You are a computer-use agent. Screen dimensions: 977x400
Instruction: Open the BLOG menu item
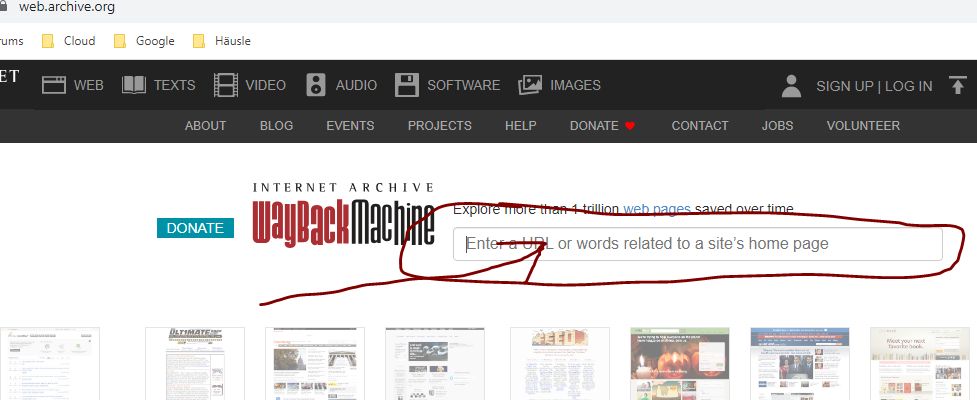click(276, 126)
